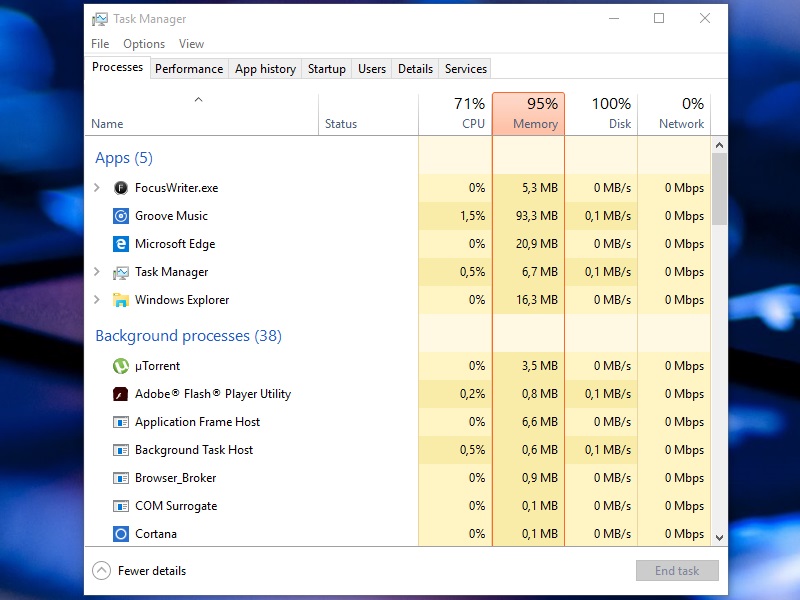Click the sort arrow above Name column
This screenshot has height=600, width=800.
(198, 99)
